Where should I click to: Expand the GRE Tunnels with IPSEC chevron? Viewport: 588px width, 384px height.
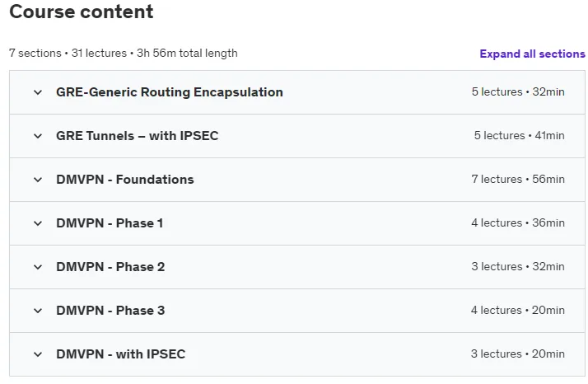(38, 136)
